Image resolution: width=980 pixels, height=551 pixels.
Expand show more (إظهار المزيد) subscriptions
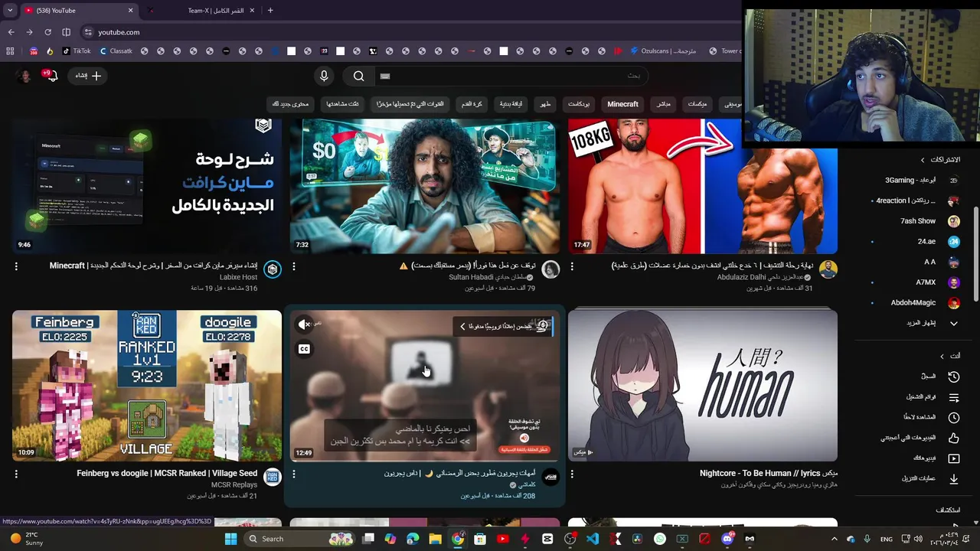[x=933, y=323]
